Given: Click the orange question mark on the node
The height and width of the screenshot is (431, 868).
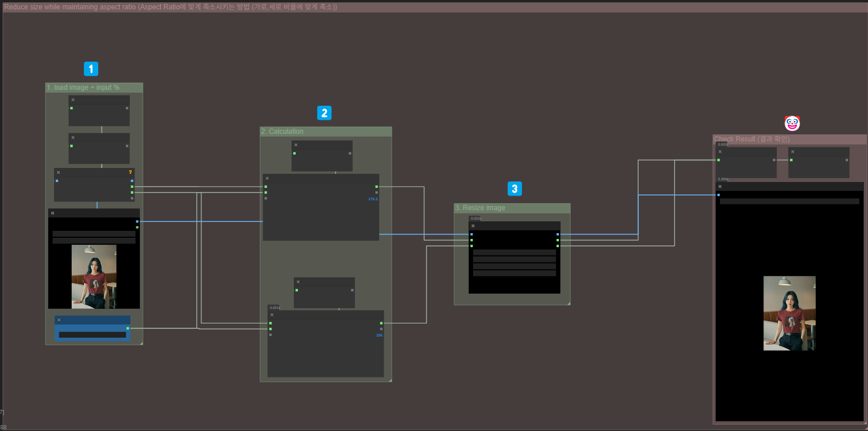Looking at the screenshot, I should pyautogui.click(x=130, y=172).
